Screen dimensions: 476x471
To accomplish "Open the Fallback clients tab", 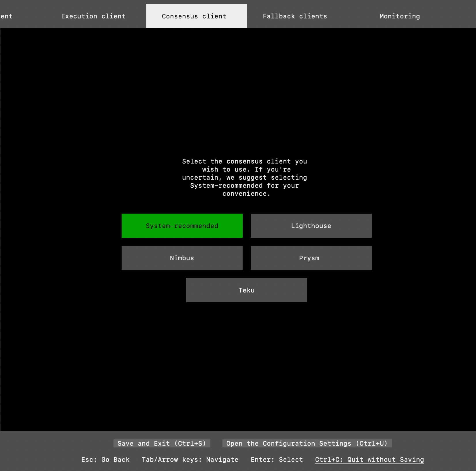I will (295, 16).
